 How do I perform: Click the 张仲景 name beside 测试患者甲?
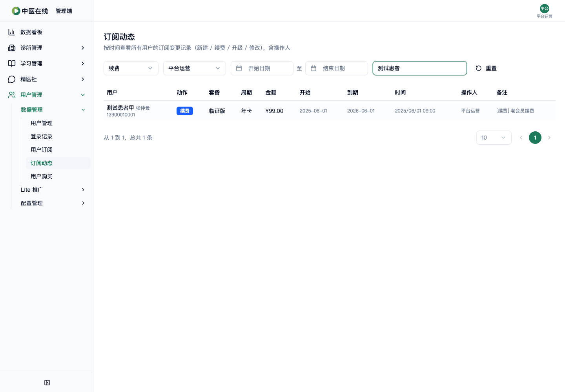coord(143,108)
